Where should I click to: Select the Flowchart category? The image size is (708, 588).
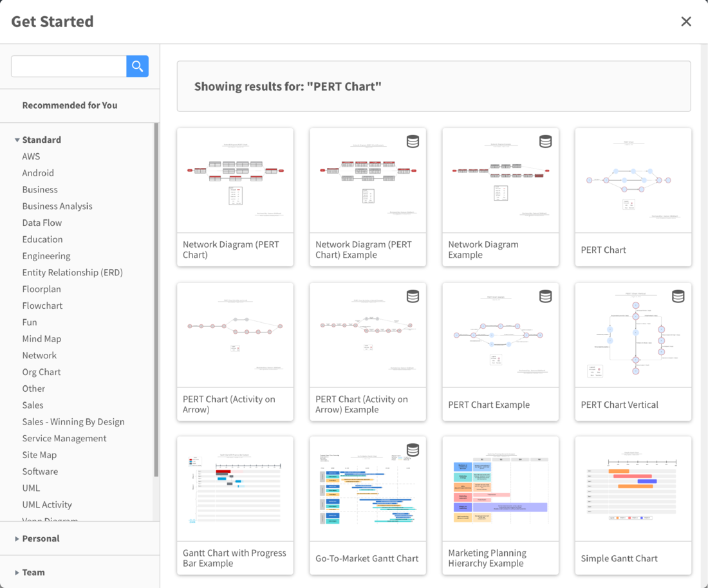tap(42, 305)
